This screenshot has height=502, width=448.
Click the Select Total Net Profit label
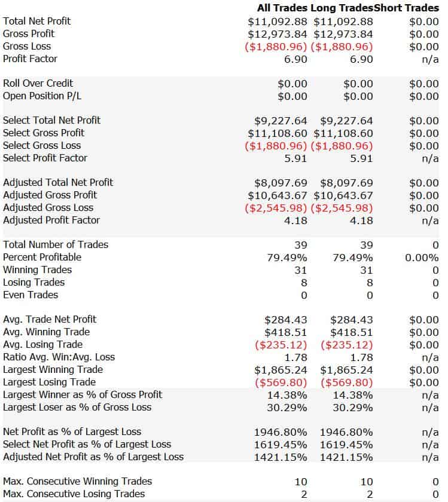(x=51, y=120)
